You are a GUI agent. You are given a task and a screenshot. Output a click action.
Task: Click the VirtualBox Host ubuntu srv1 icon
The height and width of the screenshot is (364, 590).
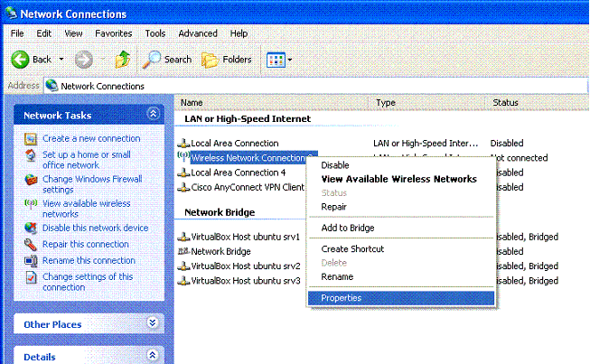pos(183,237)
